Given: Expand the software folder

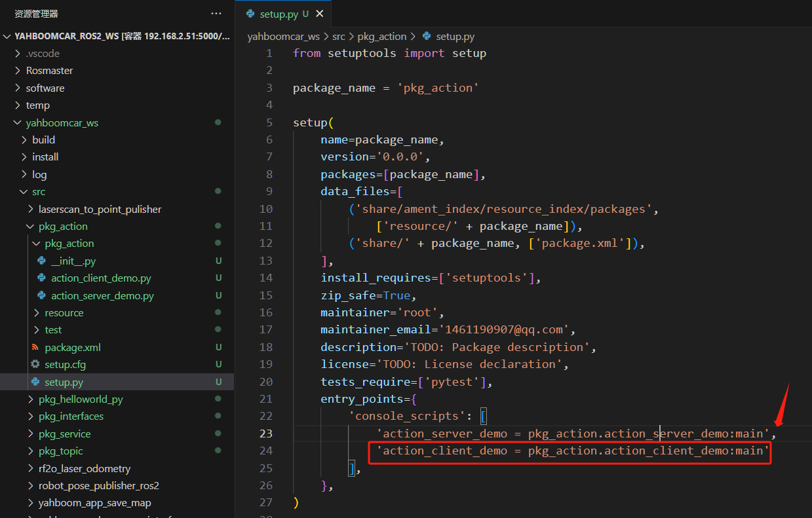Looking at the screenshot, I should (117, 88).
